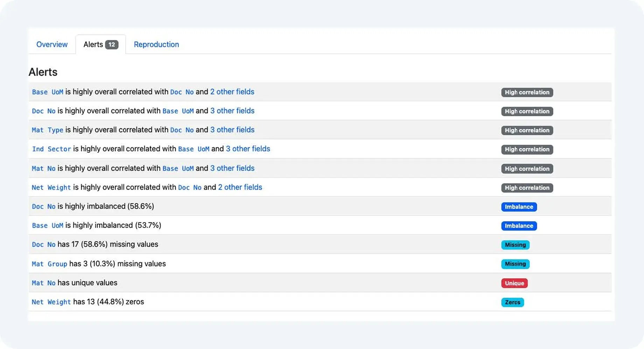Viewport: 644px width, 349px height.
Task: Switch to the Reproduction tab
Action: point(156,45)
